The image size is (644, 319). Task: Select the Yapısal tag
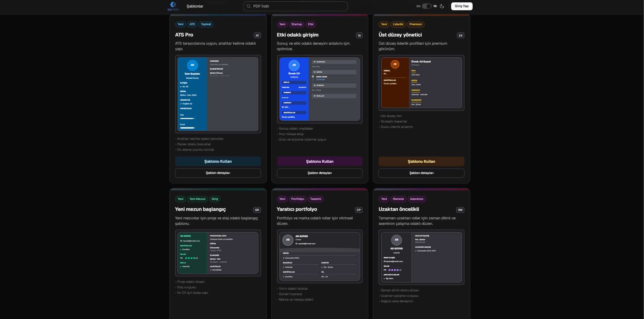click(x=206, y=24)
